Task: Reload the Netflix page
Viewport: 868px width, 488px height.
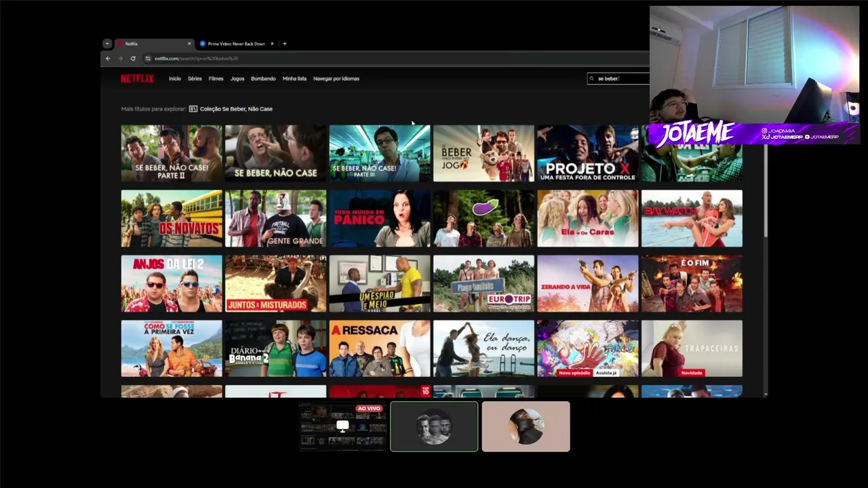Action: 133,58
